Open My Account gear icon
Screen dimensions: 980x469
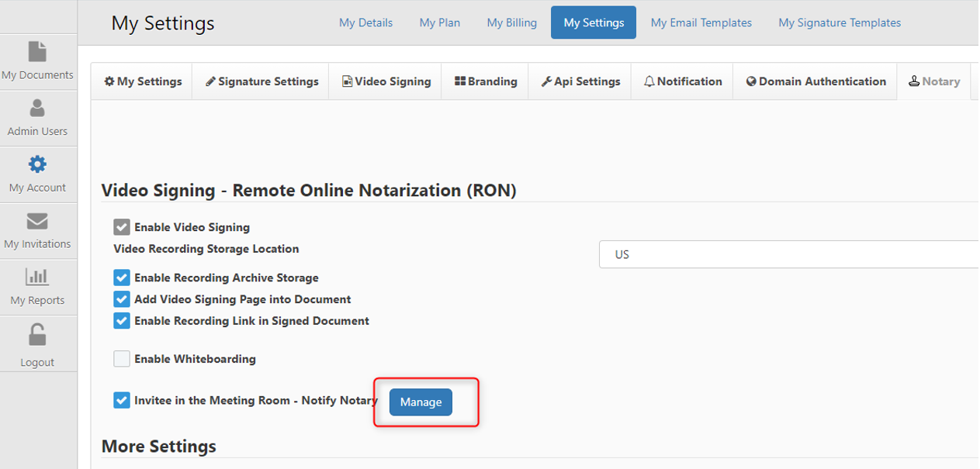[37, 164]
